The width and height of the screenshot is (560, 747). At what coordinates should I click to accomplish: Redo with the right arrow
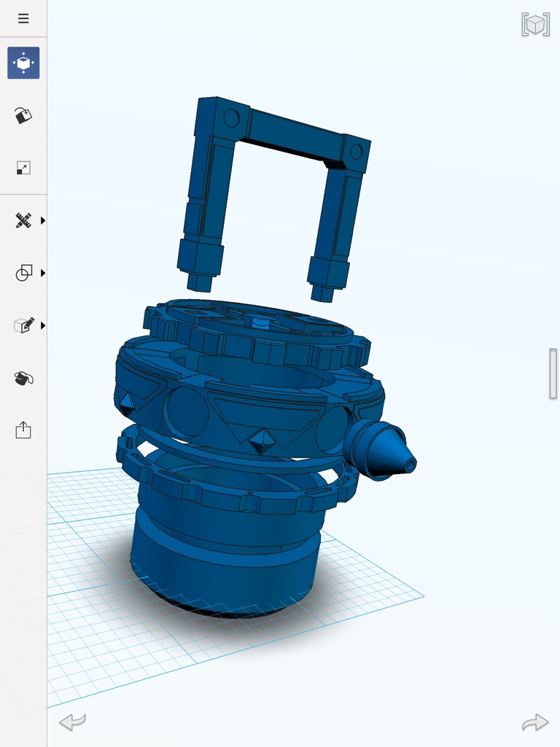(x=535, y=722)
